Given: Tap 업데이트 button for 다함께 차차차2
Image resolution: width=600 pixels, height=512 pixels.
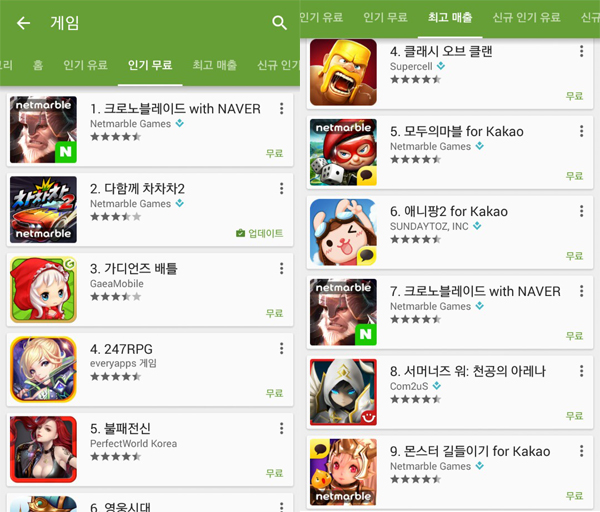Looking at the screenshot, I should (260, 233).
